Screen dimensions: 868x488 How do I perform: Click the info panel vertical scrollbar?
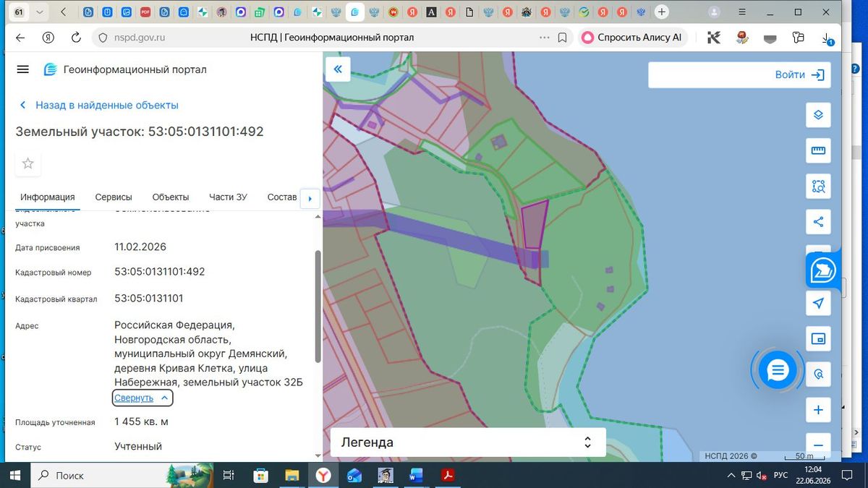pyautogui.click(x=318, y=307)
